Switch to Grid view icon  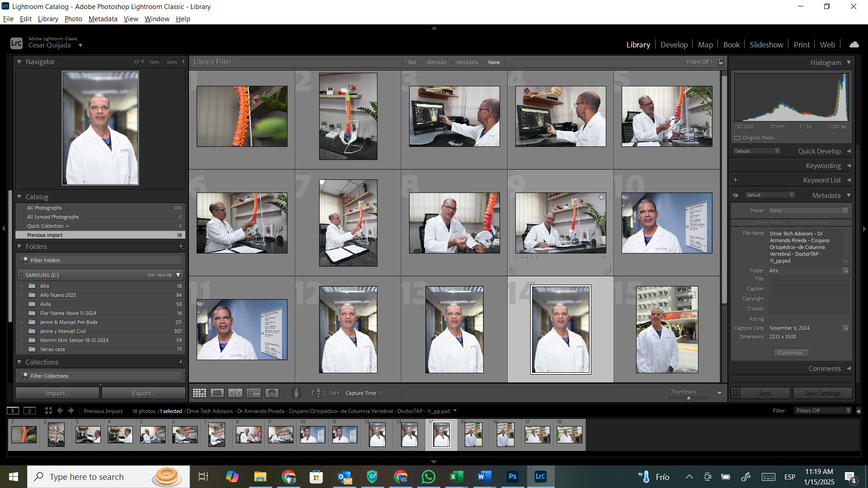pyautogui.click(x=199, y=393)
